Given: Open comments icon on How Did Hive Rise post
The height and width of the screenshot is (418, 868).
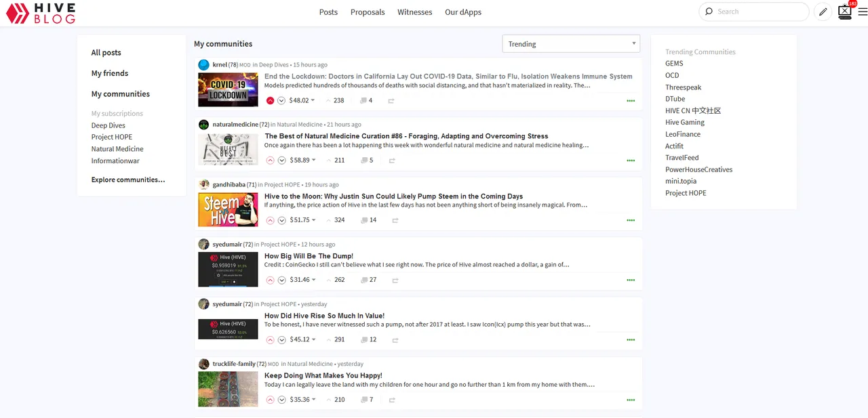Looking at the screenshot, I should 364,339.
